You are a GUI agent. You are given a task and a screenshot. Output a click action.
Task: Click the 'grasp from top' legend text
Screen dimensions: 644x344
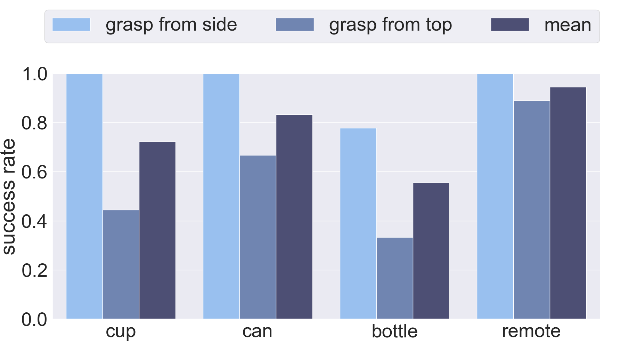point(390,25)
